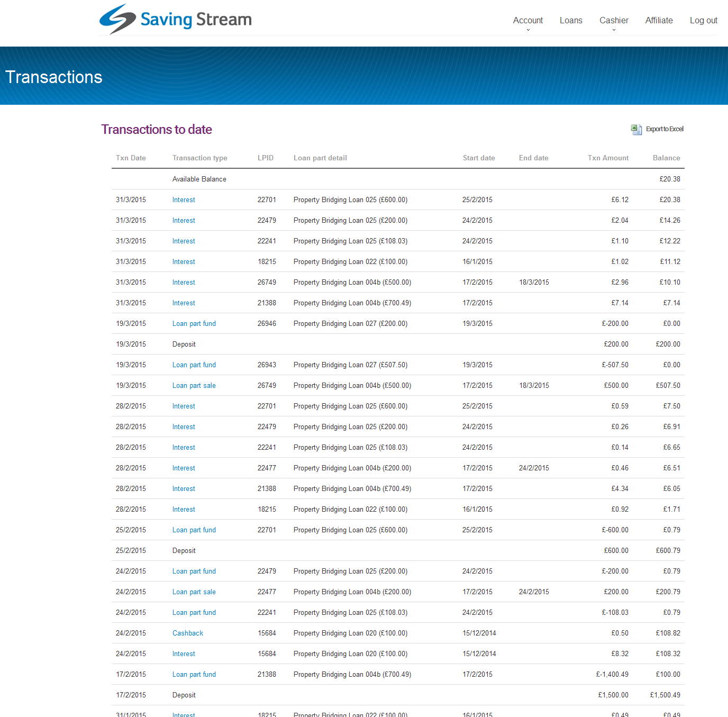This screenshot has width=728, height=717.
Task: Click the Loan part detail column header
Action: point(320,158)
